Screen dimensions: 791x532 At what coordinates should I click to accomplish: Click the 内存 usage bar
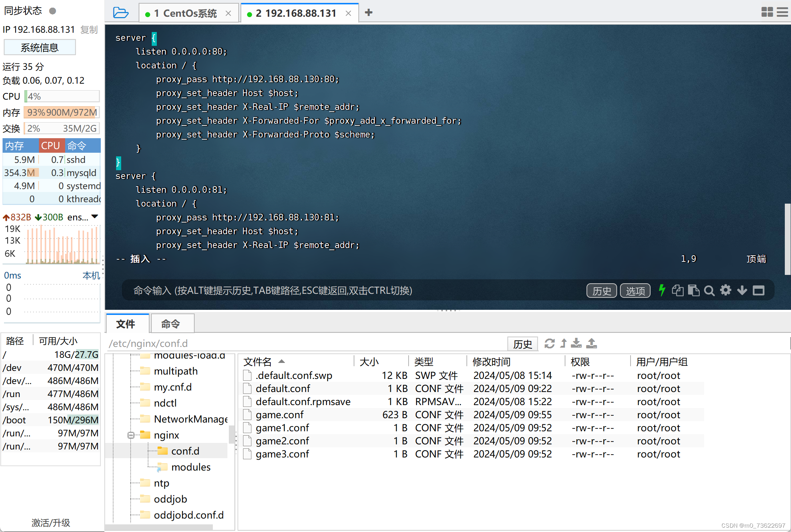click(x=62, y=112)
